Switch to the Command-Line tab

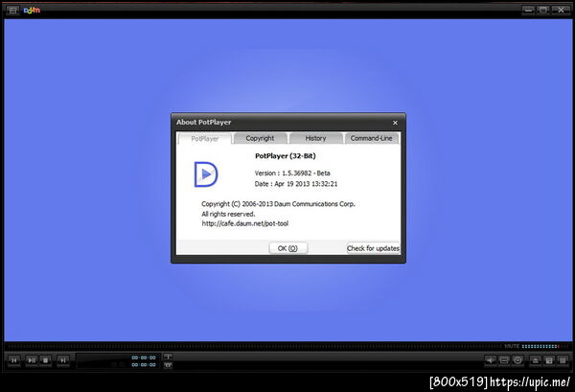pyautogui.click(x=372, y=138)
